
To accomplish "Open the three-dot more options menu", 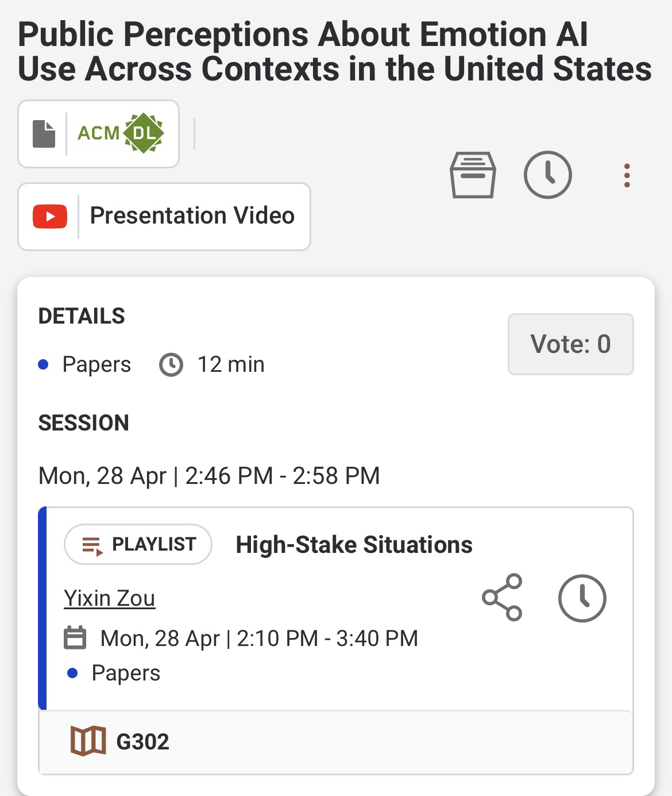I will 627,175.
